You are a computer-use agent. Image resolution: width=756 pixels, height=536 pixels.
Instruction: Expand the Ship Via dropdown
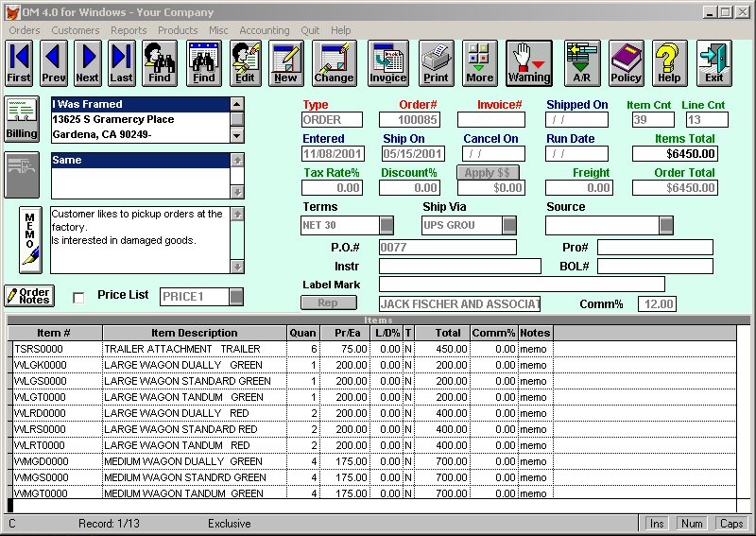[509, 225]
